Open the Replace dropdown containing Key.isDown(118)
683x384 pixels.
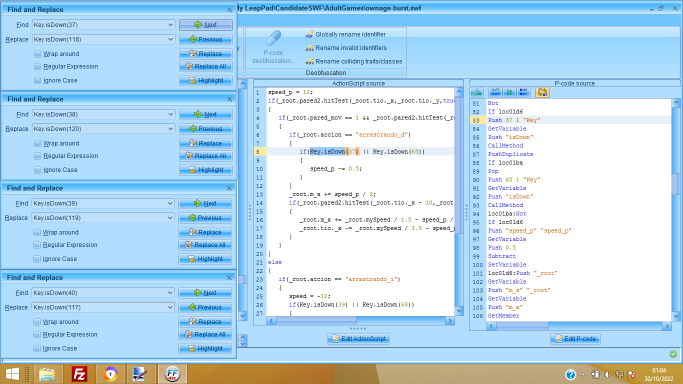170,40
